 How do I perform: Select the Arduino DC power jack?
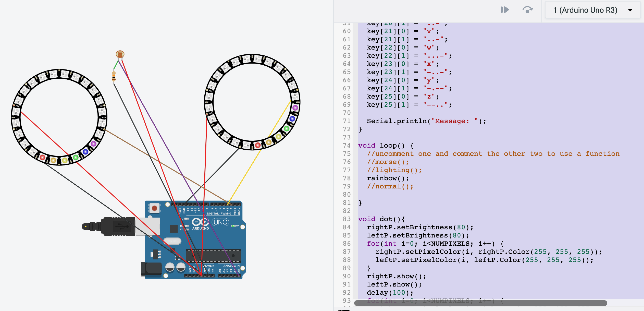coord(152,269)
